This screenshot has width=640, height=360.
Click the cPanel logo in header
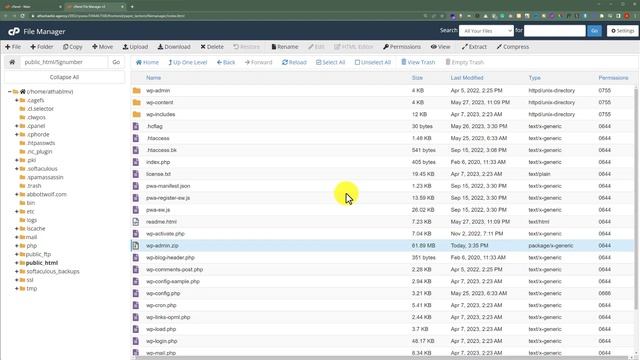14,31
